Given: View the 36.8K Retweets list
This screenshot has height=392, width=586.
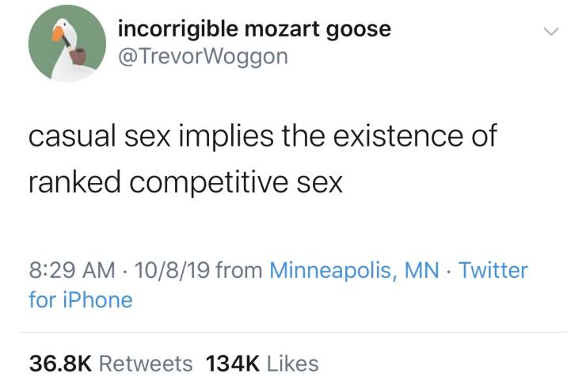Looking at the screenshot, I should point(110,363).
